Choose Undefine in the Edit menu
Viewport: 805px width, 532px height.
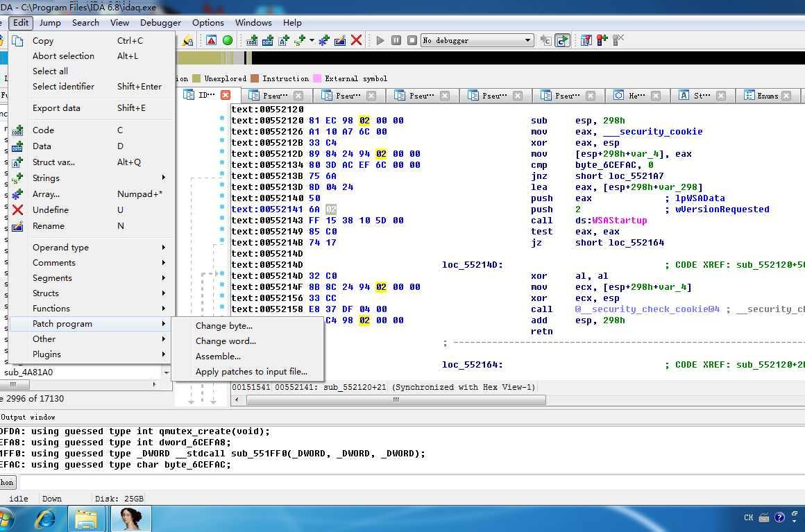click(92, 210)
